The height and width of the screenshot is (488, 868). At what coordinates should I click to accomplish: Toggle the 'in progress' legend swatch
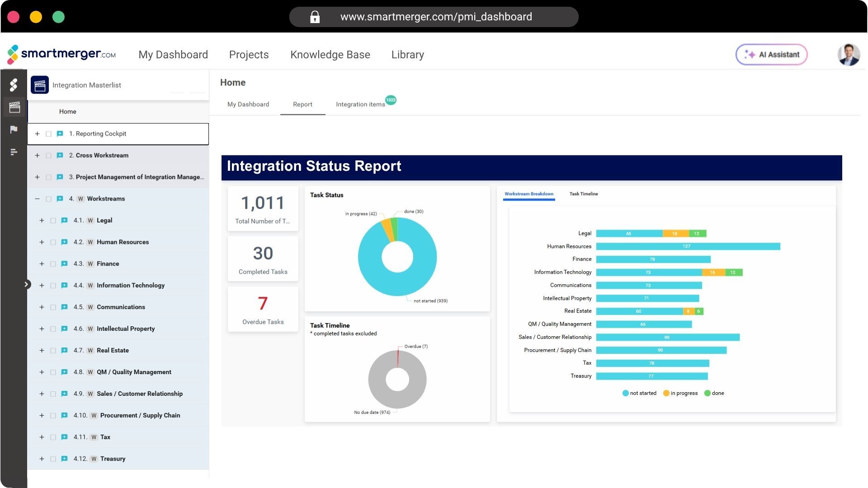coord(666,393)
